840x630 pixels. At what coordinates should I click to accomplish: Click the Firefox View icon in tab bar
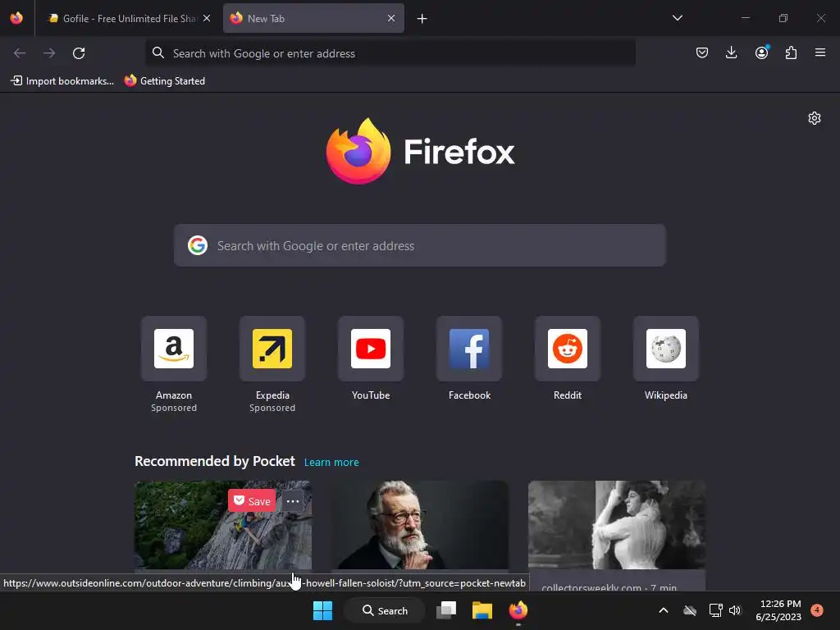click(x=16, y=18)
